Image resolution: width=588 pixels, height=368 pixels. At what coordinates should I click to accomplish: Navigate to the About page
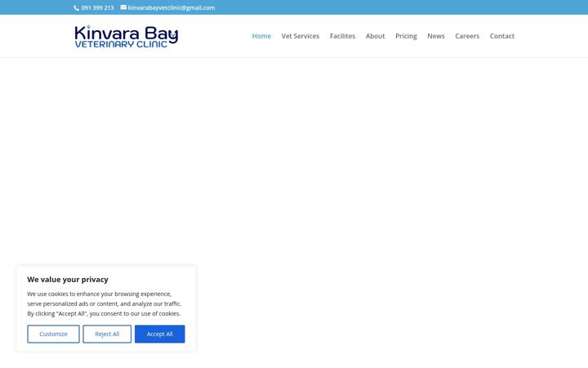375,36
